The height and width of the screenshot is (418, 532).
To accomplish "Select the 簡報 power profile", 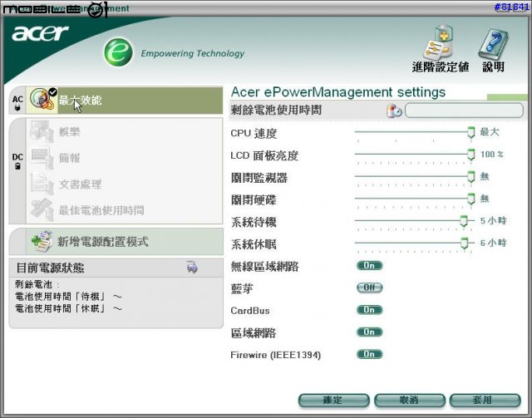I will 125,158.
